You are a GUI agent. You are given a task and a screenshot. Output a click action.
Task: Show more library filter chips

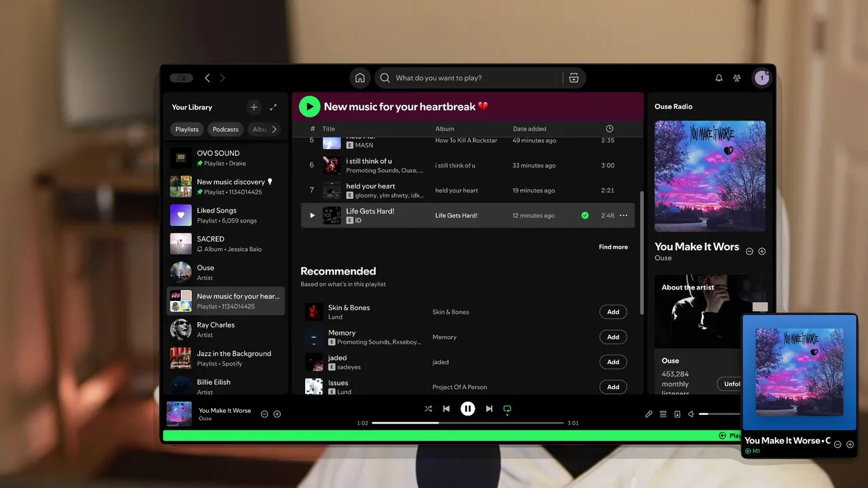pyautogui.click(x=274, y=129)
